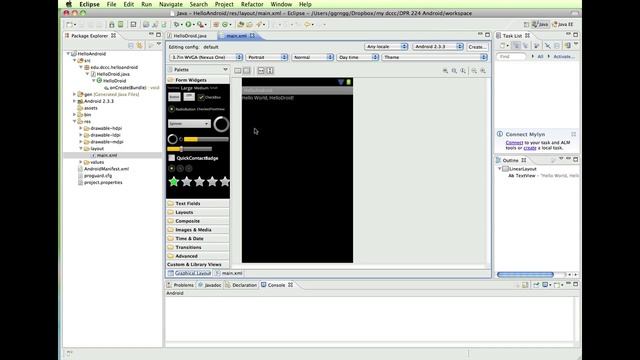
Task: Click the New wizard icon in toolbar
Action: tap(70, 24)
